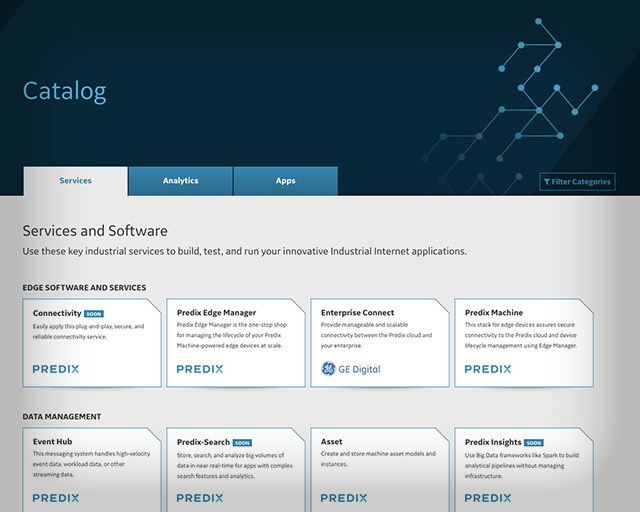Click the DATA MANAGEMENT section label

(62, 417)
